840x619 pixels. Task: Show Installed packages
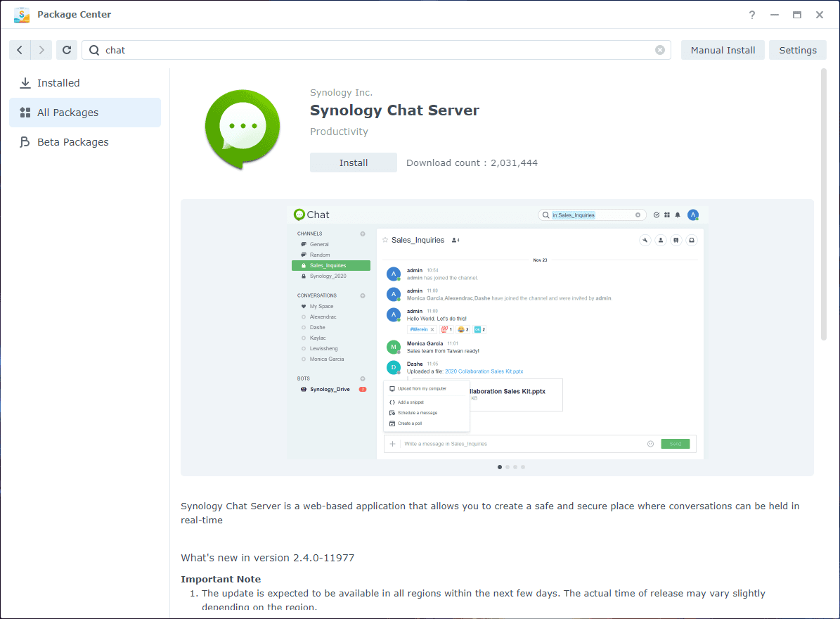[85, 83]
